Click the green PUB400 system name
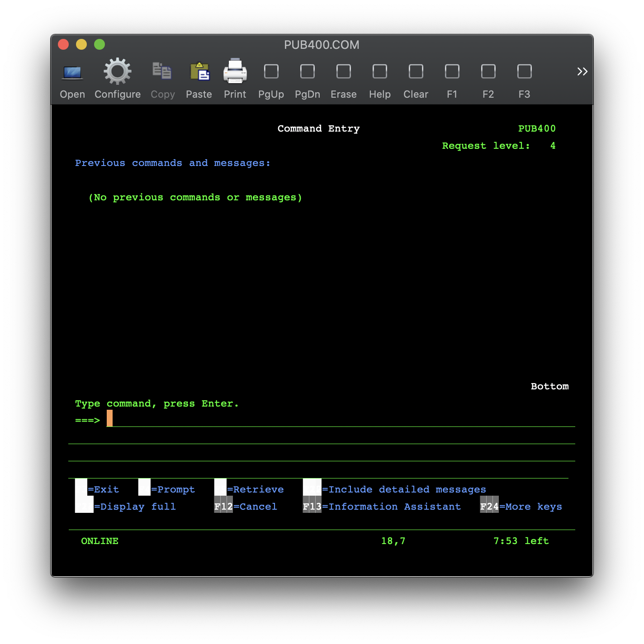The height and width of the screenshot is (644, 644). (537, 128)
